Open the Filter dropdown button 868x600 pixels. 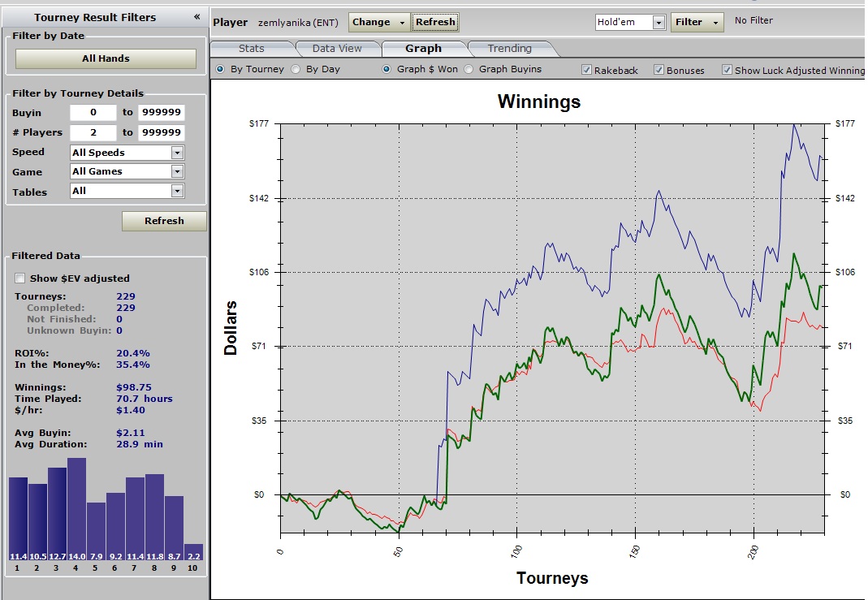pyautogui.click(x=697, y=22)
